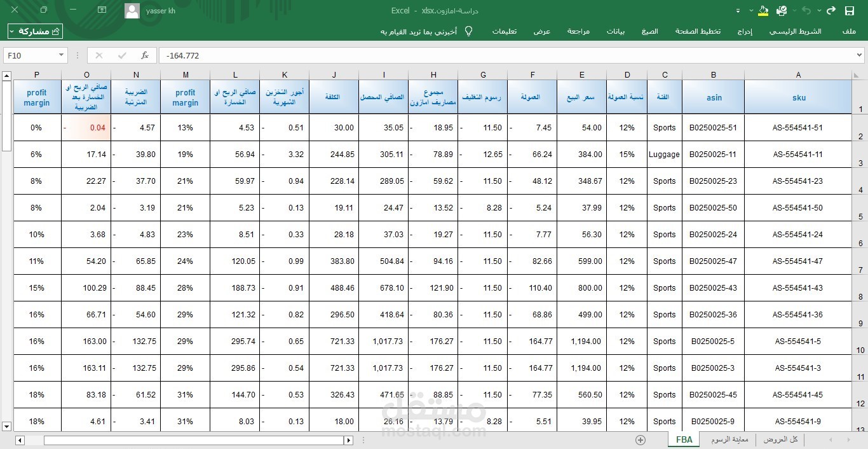Viewport: 868px width, 449px height.
Task: Save the workbook using the Save icon
Action: point(850,11)
